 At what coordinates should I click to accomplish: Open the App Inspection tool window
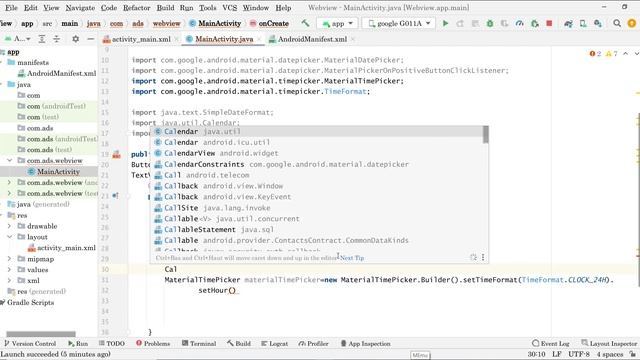(x=365, y=343)
